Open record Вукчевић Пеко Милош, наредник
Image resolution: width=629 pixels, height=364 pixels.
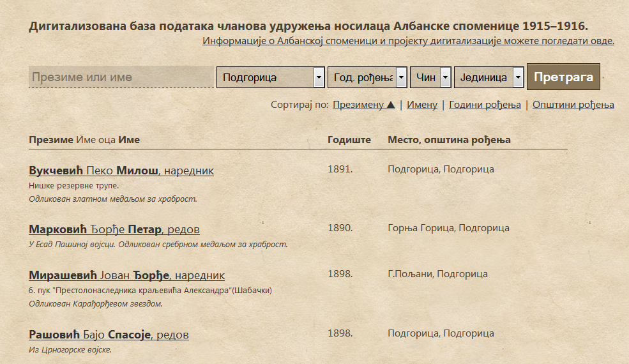[x=121, y=171]
